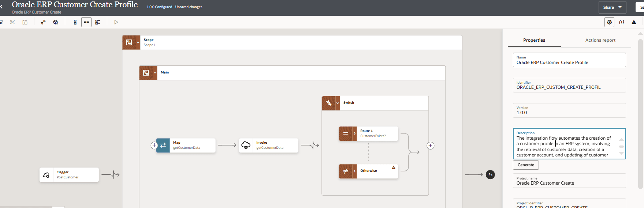Select the Invoke getCustomerData cloud icon
Screen dimensions: 644x208
(x=246, y=145)
